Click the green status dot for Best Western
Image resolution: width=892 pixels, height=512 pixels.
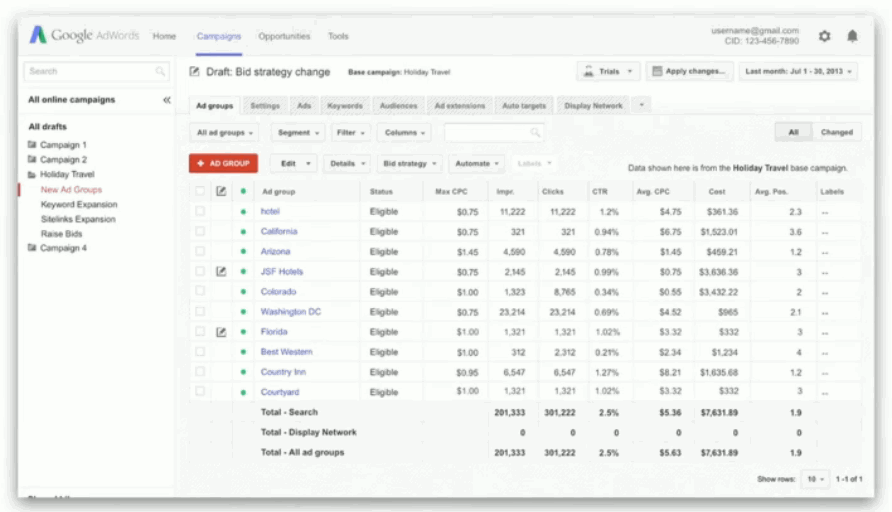click(243, 352)
